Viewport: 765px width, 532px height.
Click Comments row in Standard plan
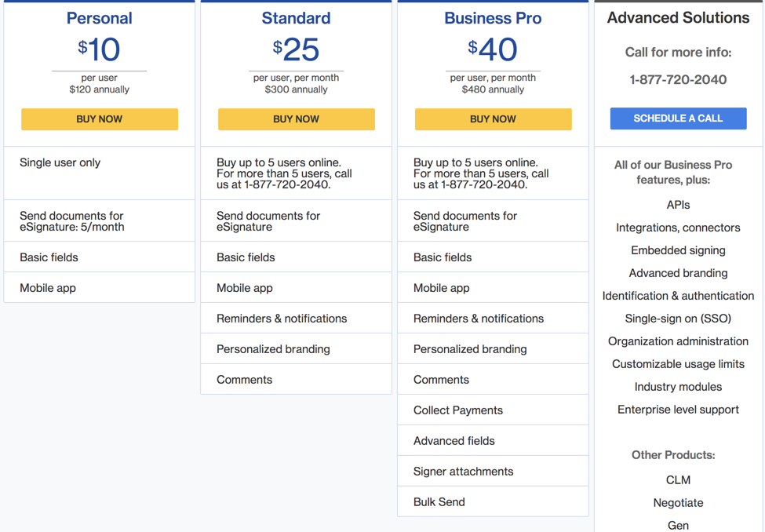(x=296, y=379)
